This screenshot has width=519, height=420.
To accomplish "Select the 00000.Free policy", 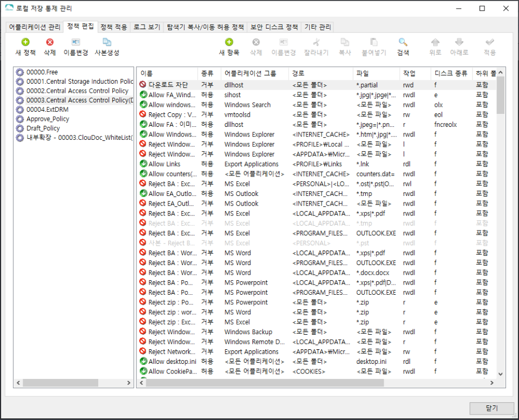I will tap(42, 72).
